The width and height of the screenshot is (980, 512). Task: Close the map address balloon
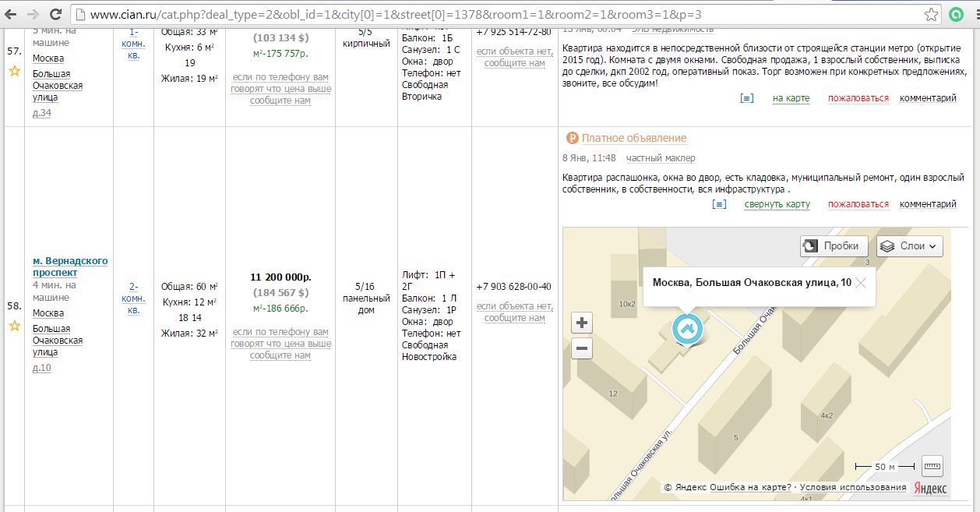(x=861, y=283)
